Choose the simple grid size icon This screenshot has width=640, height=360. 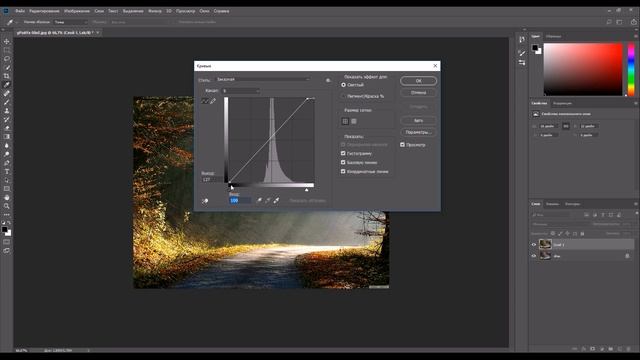[x=345, y=121]
